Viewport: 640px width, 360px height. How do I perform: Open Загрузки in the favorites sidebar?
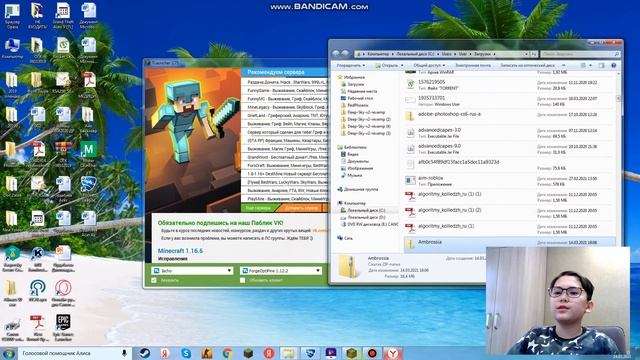click(353, 84)
